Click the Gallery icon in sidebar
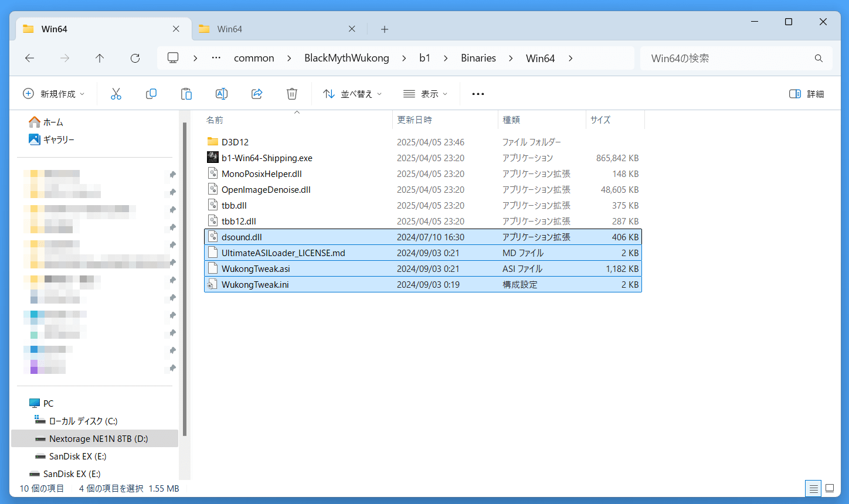The image size is (849, 504). click(35, 139)
